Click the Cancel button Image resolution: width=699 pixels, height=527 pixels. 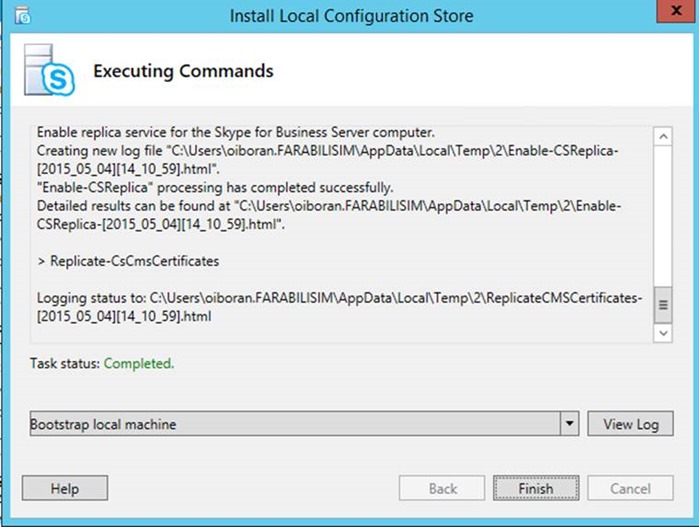(630, 488)
